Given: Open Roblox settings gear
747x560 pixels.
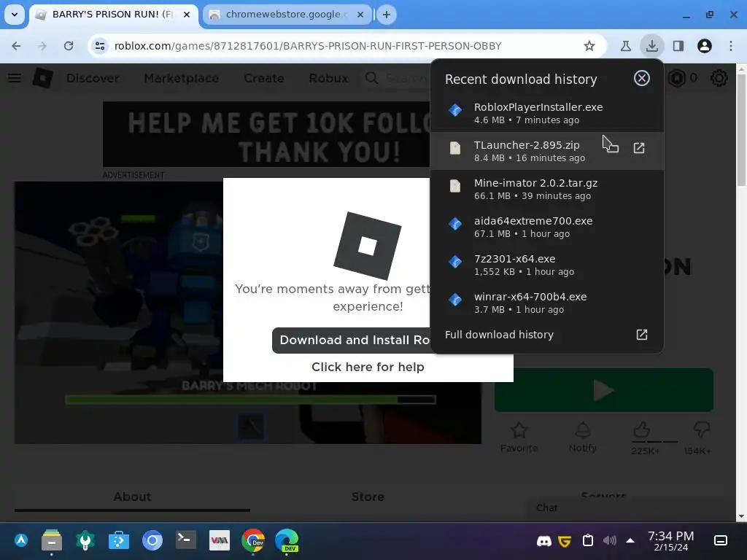Looking at the screenshot, I should pos(719,78).
